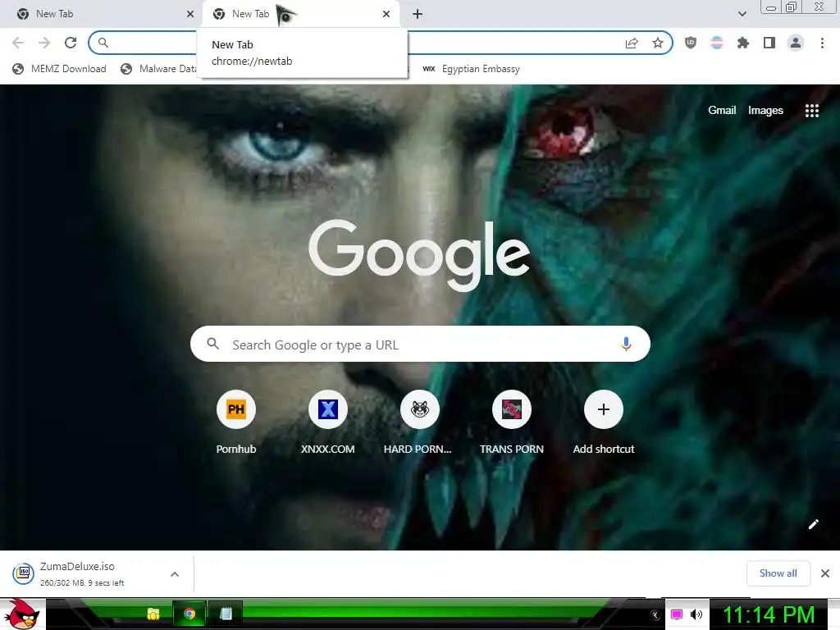Expand ZumaDeluxe.iso download options chevron

tap(175, 573)
